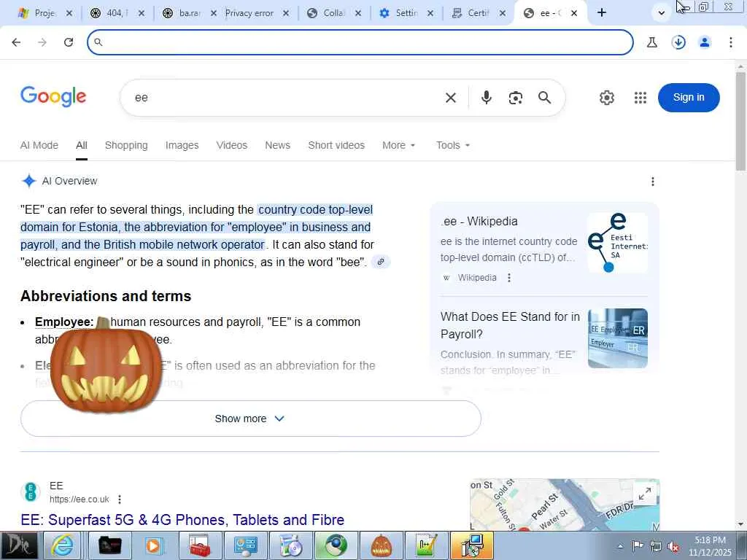This screenshot has height=560, width=747.
Task: Open AI Overview three-dot options
Action: tap(653, 182)
